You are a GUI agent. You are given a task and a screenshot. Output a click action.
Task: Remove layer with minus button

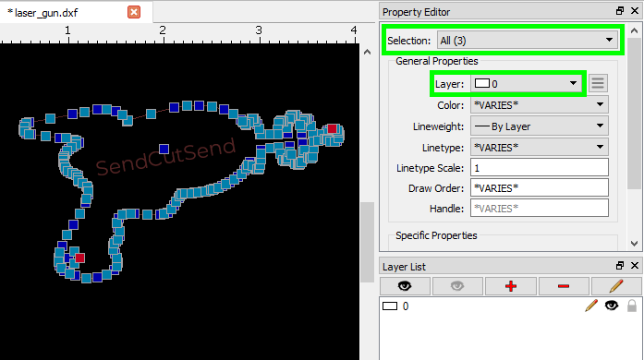(564, 286)
